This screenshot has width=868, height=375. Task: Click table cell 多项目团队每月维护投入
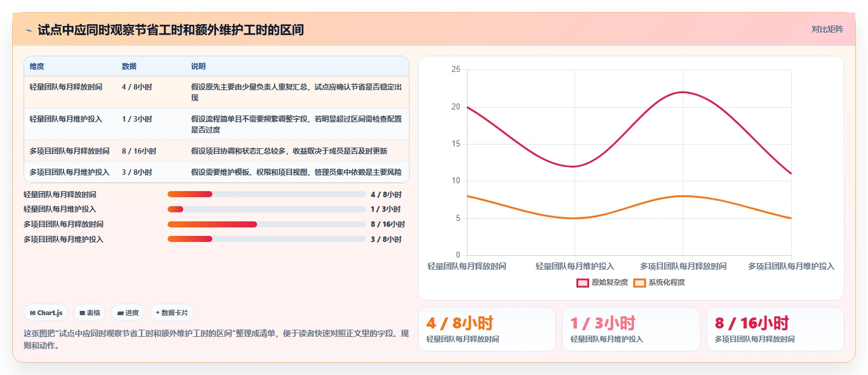tap(70, 172)
